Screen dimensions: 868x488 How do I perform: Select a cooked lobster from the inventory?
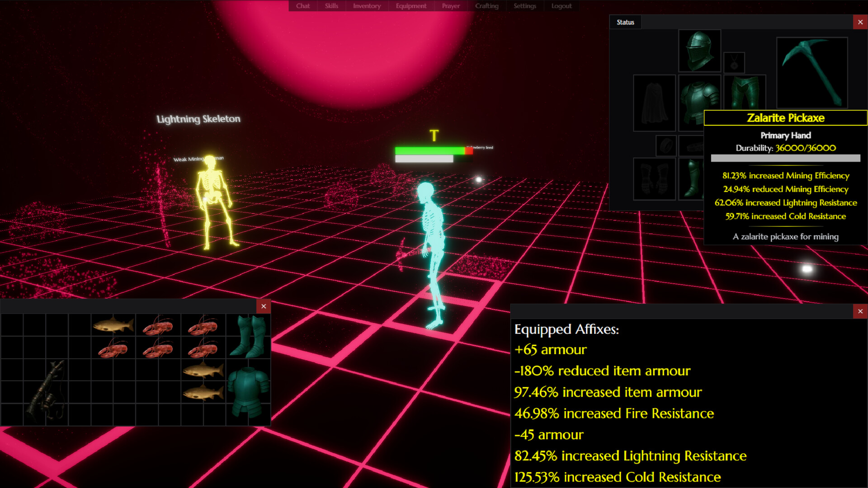pos(158,326)
